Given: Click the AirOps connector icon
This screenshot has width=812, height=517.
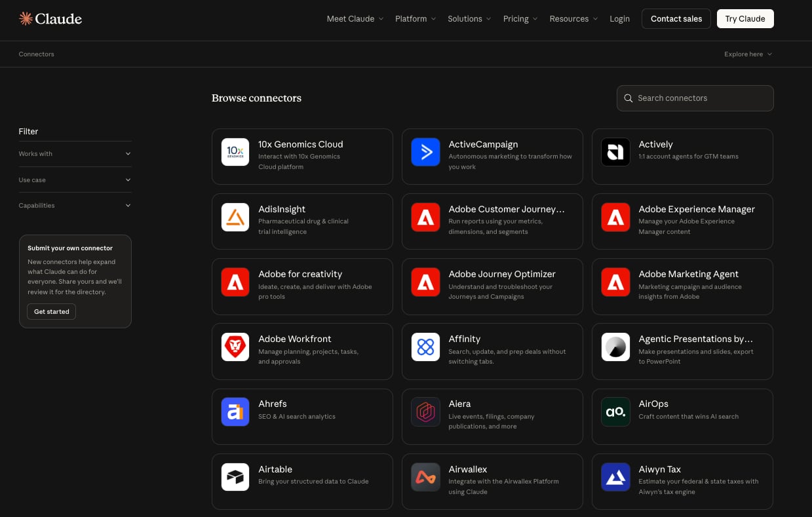Looking at the screenshot, I should pos(615,412).
